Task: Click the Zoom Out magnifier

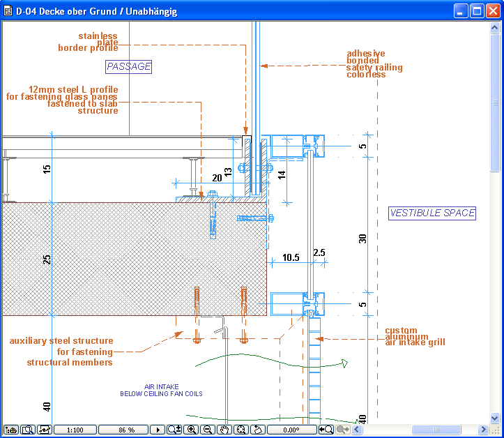Action: [208, 430]
